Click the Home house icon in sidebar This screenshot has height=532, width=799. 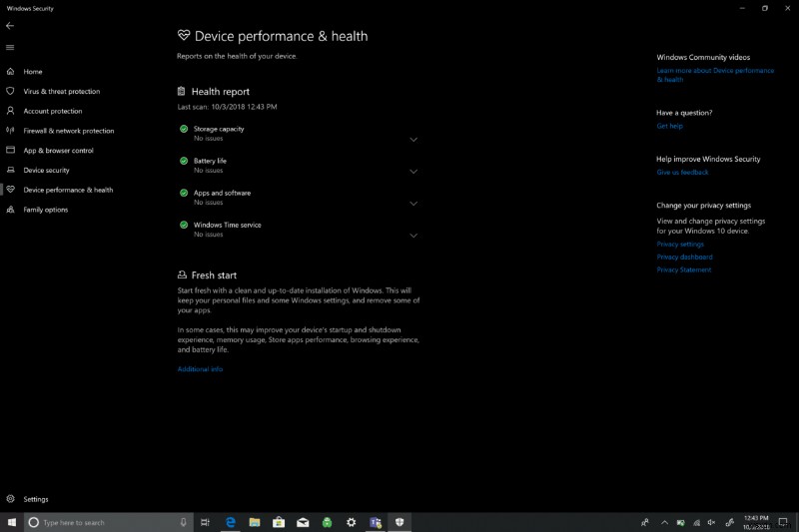pos(10,71)
